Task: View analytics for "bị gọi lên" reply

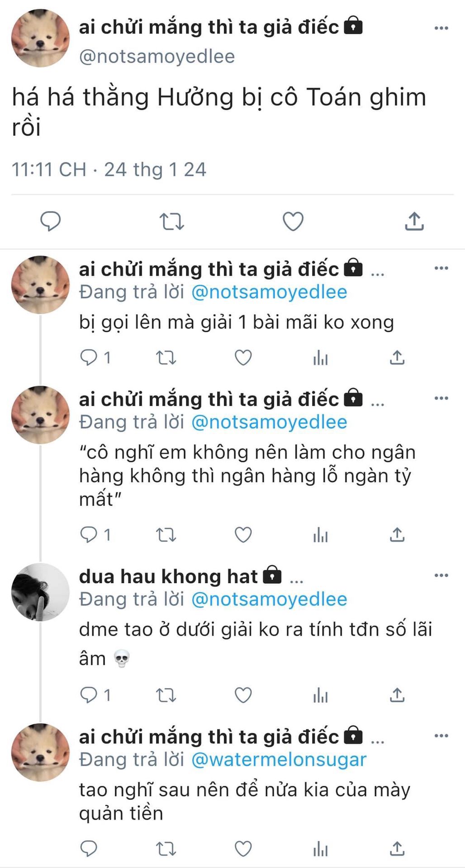Action: point(320,358)
